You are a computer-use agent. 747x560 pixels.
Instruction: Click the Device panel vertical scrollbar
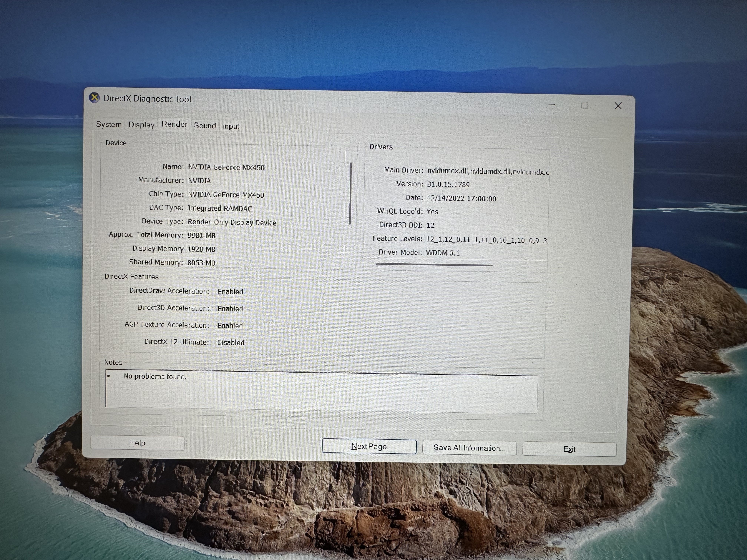click(x=350, y=193)
